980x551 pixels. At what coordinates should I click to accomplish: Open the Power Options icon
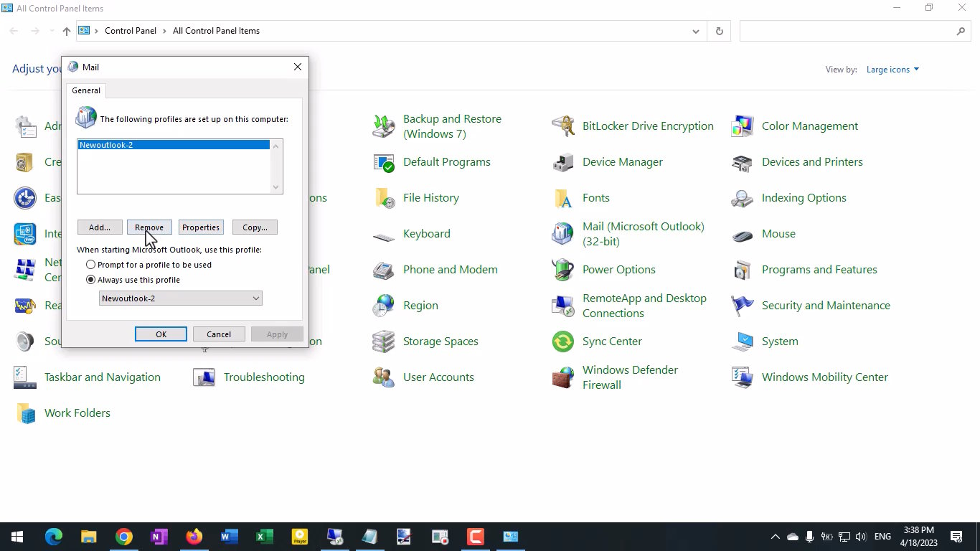pos(563,270)
